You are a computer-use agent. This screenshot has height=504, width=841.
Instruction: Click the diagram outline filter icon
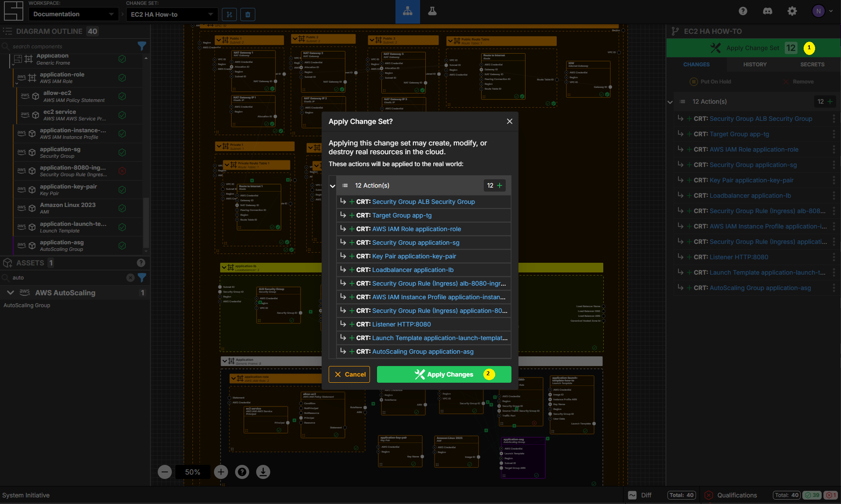[141, 46]
